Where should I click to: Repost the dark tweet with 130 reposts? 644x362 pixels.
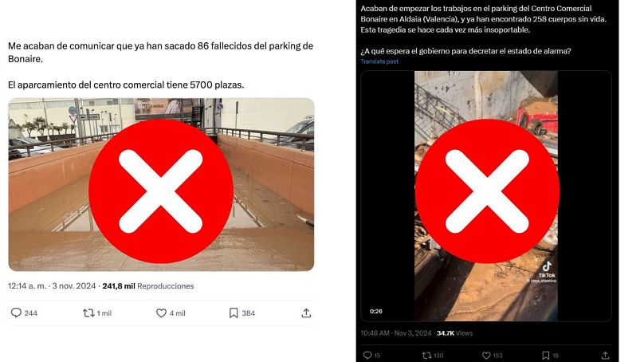click(426, 355)
